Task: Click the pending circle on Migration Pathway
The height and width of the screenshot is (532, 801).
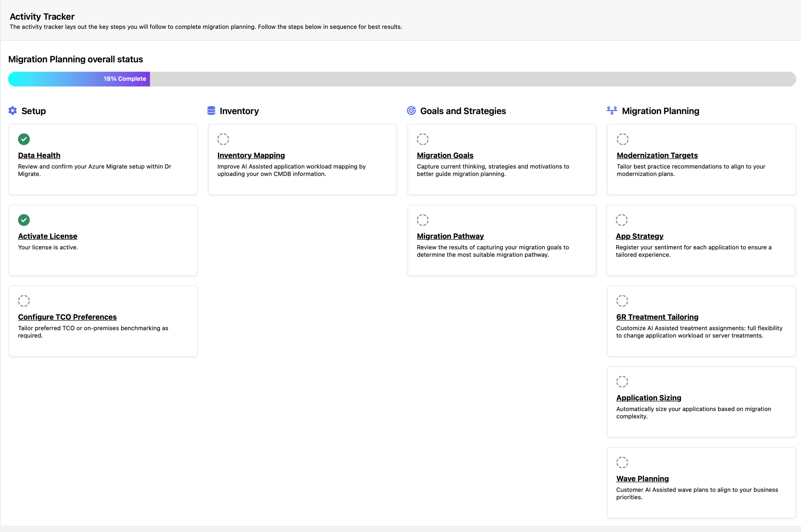Action: 423,220
